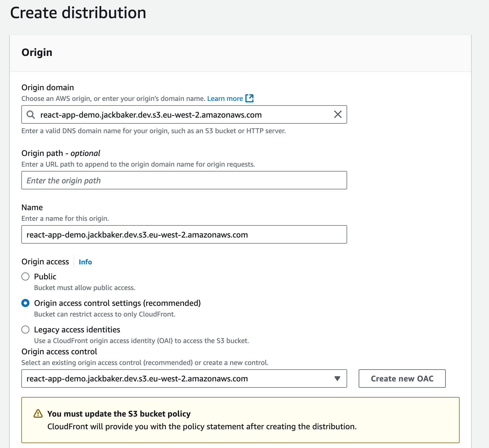
Task: Click the Create distribution page title
Action: click(78, 13)
